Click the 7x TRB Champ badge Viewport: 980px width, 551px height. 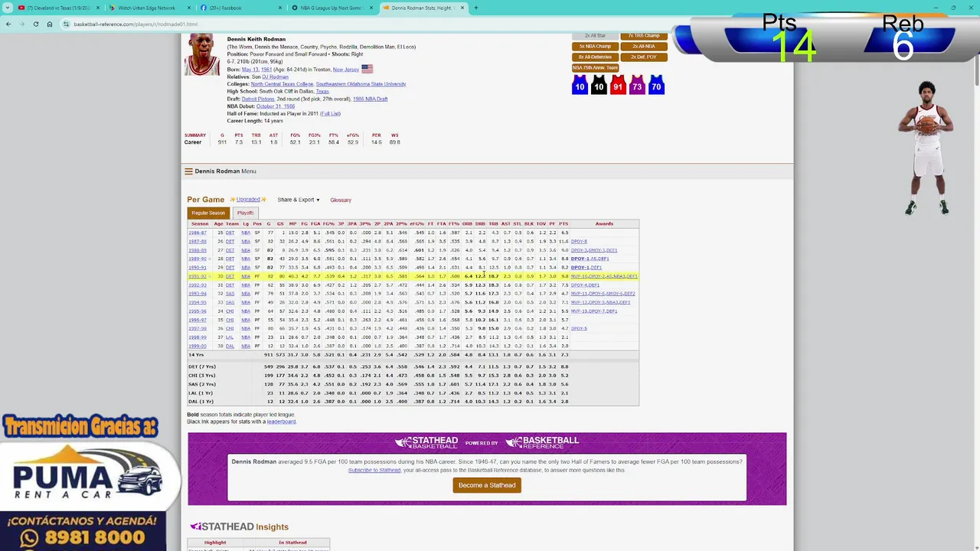[x=644, y=36]
